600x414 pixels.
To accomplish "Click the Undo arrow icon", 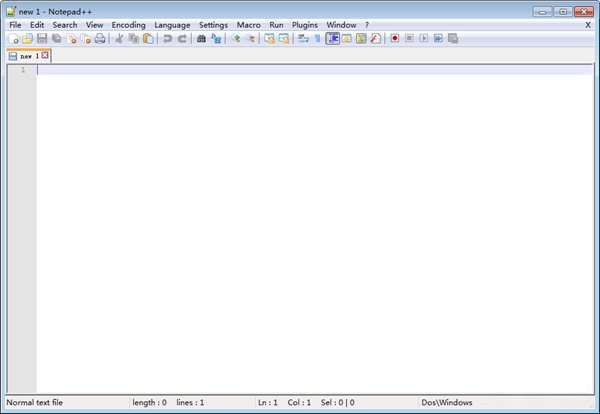I will click(167, 38).
